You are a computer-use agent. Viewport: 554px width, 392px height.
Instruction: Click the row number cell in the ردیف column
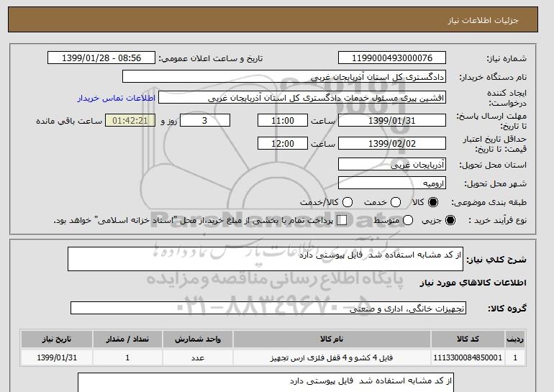pyautogui.click(x=515, y=357)
